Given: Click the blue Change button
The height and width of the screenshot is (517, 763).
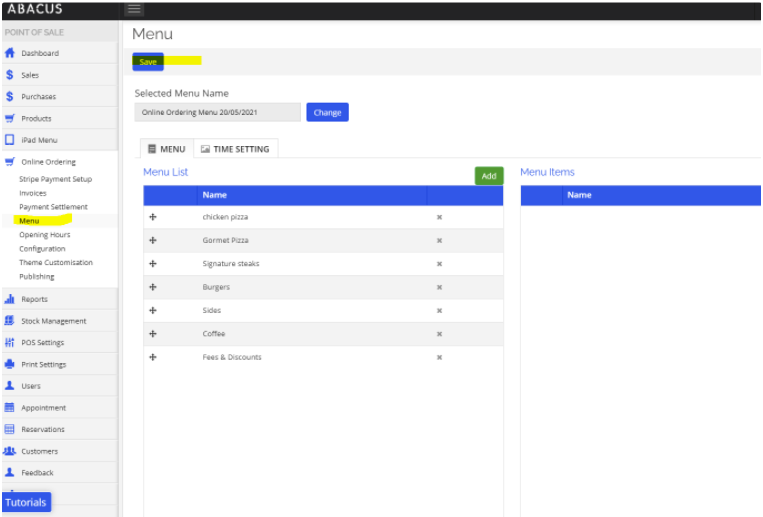Looking at the screenshot, I should 327,113.
